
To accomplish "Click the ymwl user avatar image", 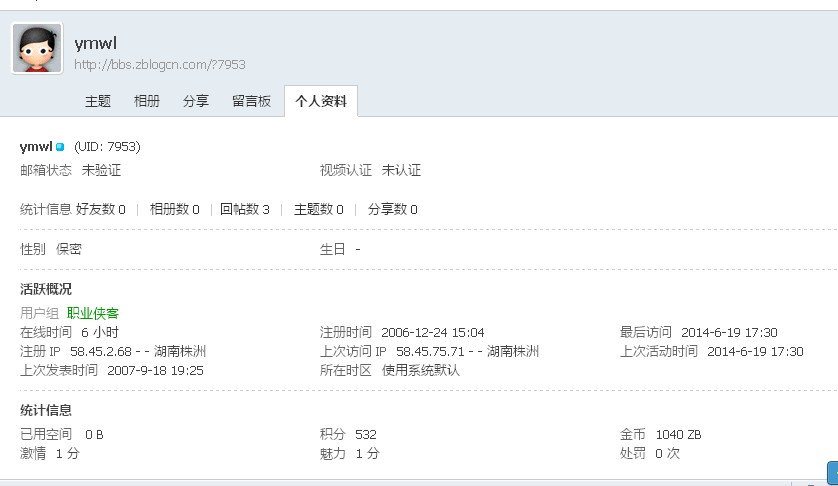I will pos(37,48).
